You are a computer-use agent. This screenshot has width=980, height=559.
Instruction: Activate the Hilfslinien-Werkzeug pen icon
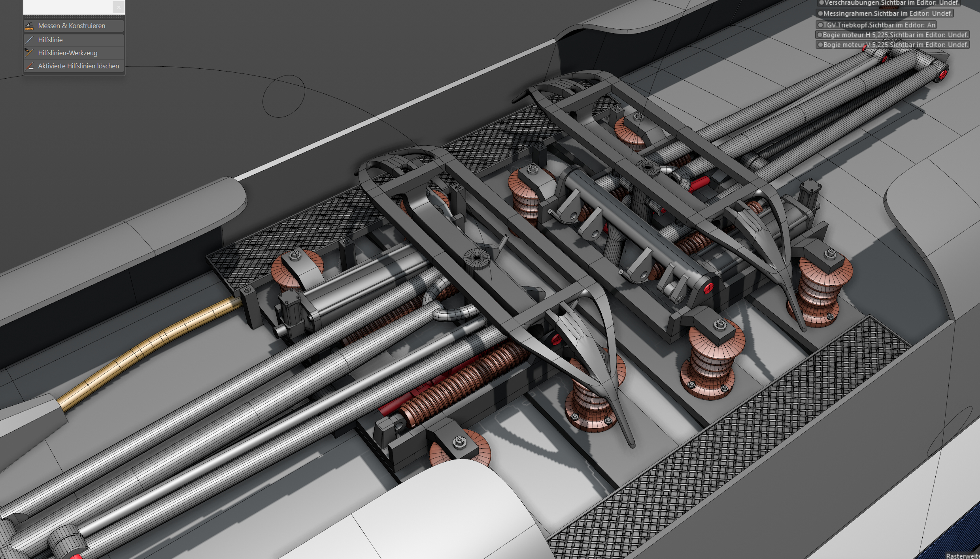29,53
